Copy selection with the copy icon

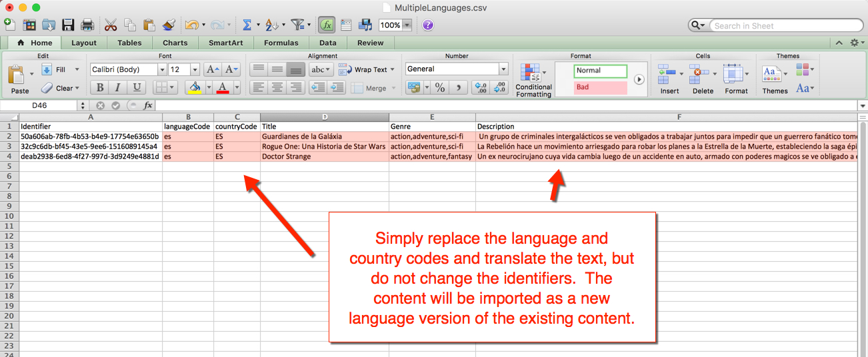click(130, 25)
